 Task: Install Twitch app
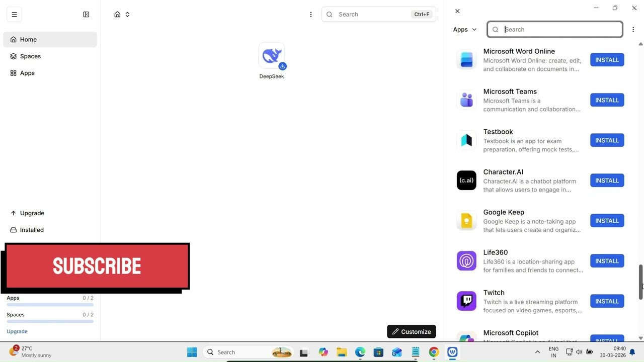(607, 301)
